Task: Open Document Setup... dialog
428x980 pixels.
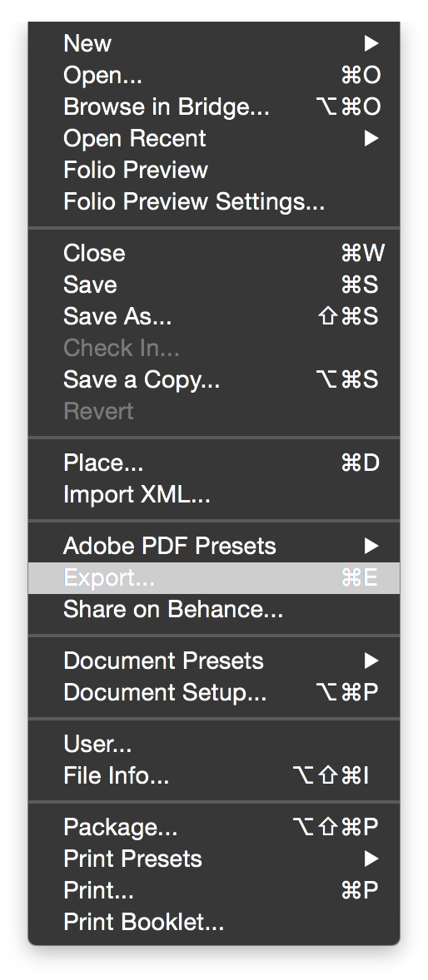Action: click(214, 692)
